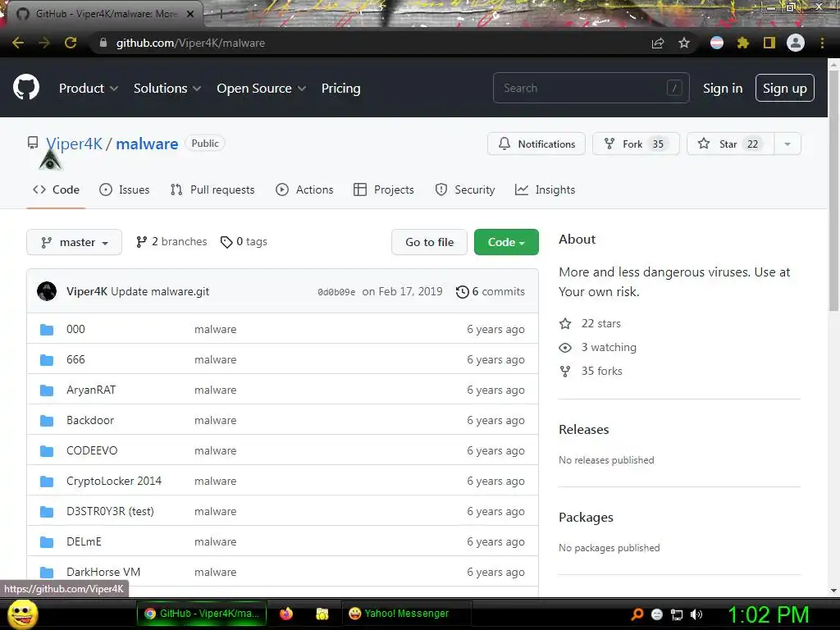The image size is (840, 630).
Task: Open Yahoo! Messenger taskbar item
Action: tap(406, 614)
